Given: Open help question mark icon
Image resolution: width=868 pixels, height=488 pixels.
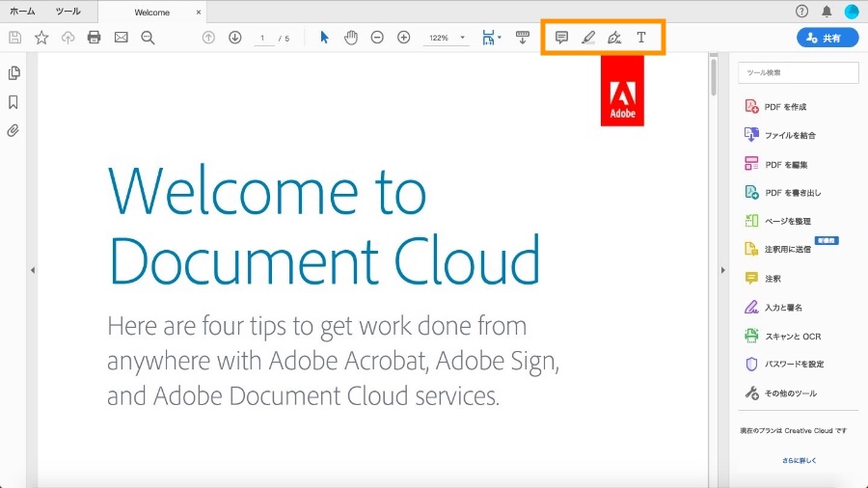Looking at the screenshot, I should (x=801, y=11).
